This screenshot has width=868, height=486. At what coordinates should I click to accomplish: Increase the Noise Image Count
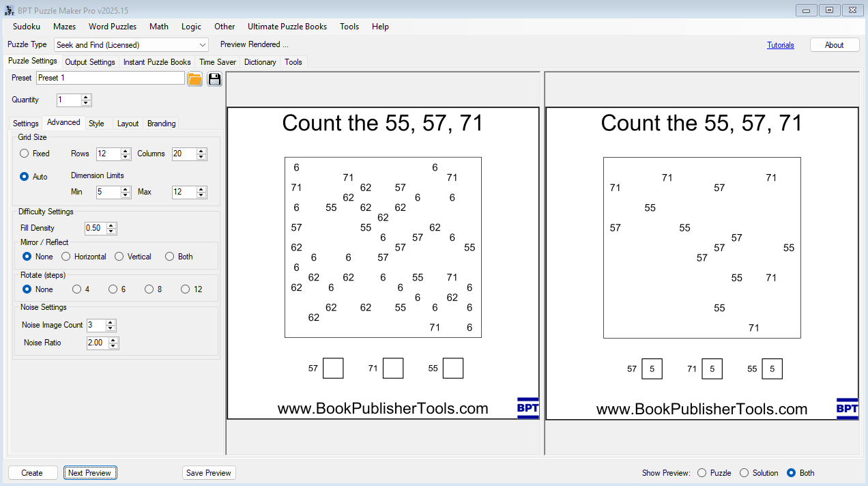[111, 322]
